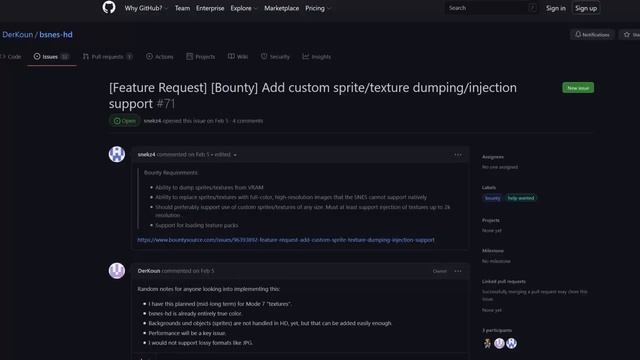Open DerKoun username in second comment header

pyautogui.click(x=149, y=271)
